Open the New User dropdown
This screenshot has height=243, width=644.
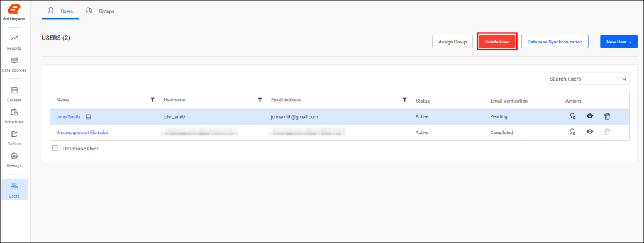[x=619, y=42]
